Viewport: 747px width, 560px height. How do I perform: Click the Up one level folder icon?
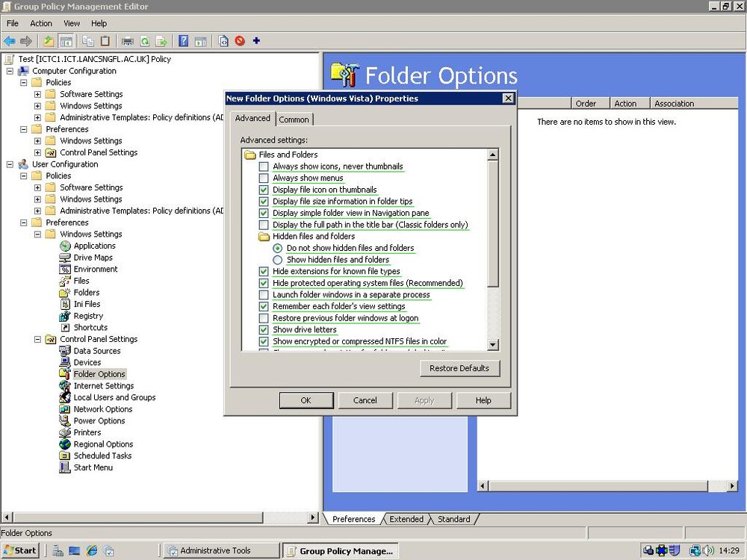49,41
